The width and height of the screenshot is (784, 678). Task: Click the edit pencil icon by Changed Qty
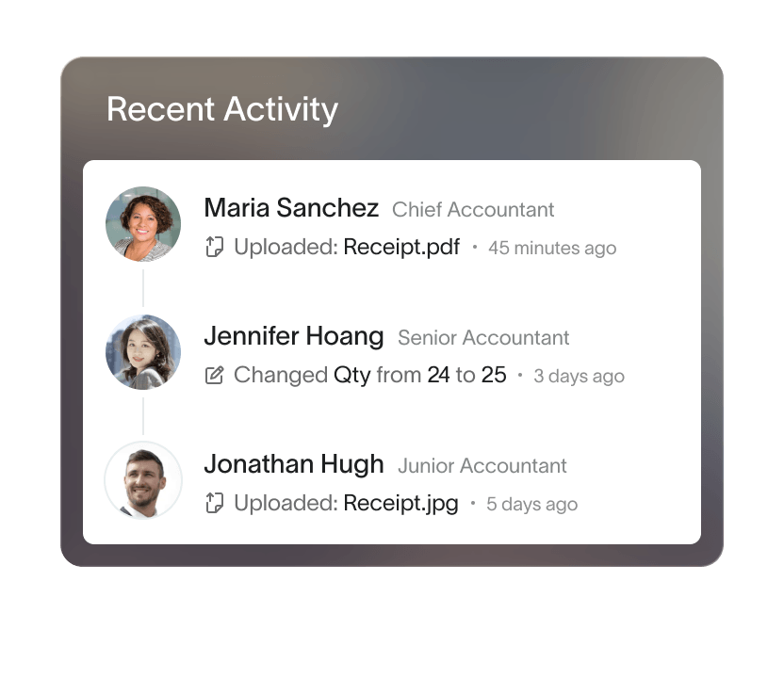coord(214,375)
